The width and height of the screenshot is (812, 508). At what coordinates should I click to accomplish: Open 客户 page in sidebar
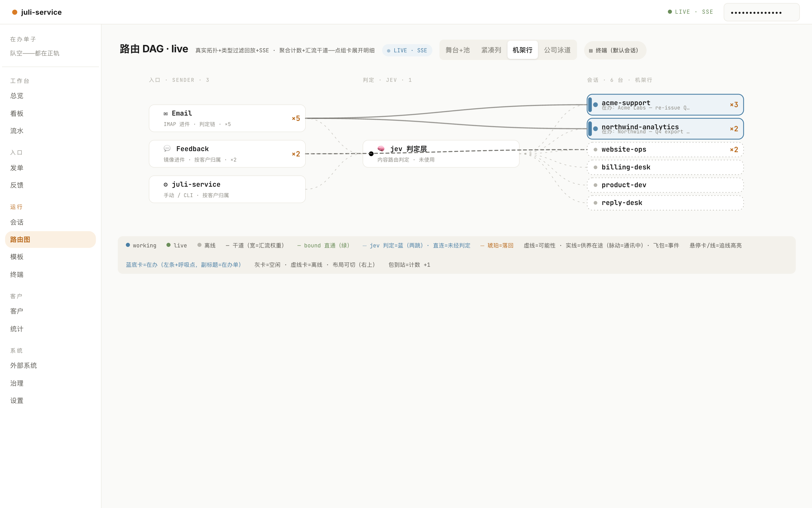tap(50, 311)
